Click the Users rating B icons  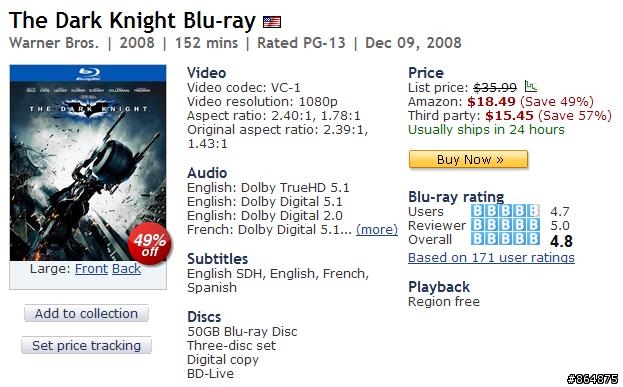coord(505,211)
